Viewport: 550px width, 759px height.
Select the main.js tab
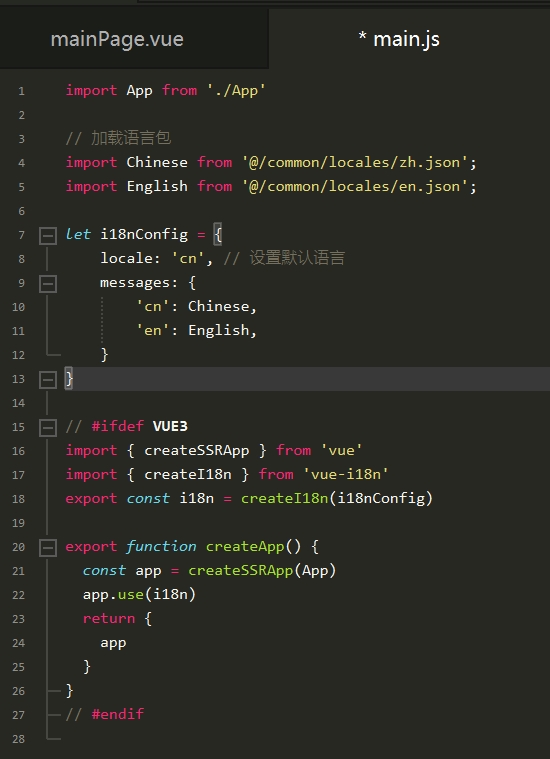(x=399, y=39)
